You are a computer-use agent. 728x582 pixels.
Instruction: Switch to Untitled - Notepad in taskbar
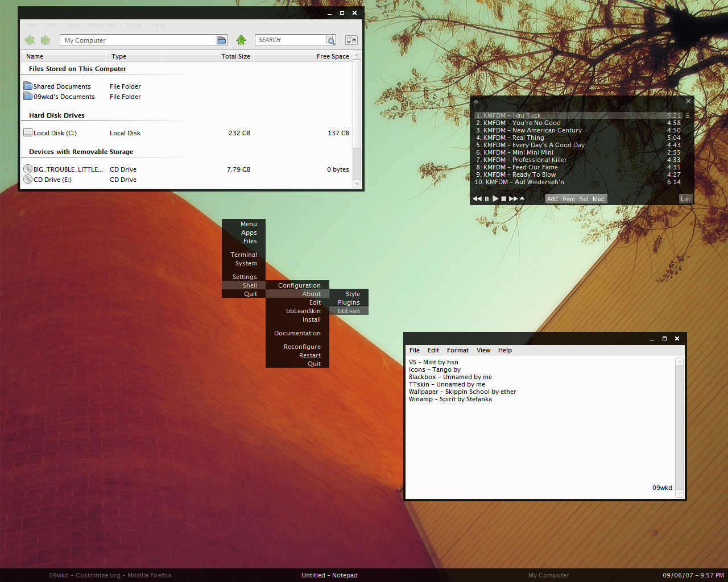tap(330, 575)
